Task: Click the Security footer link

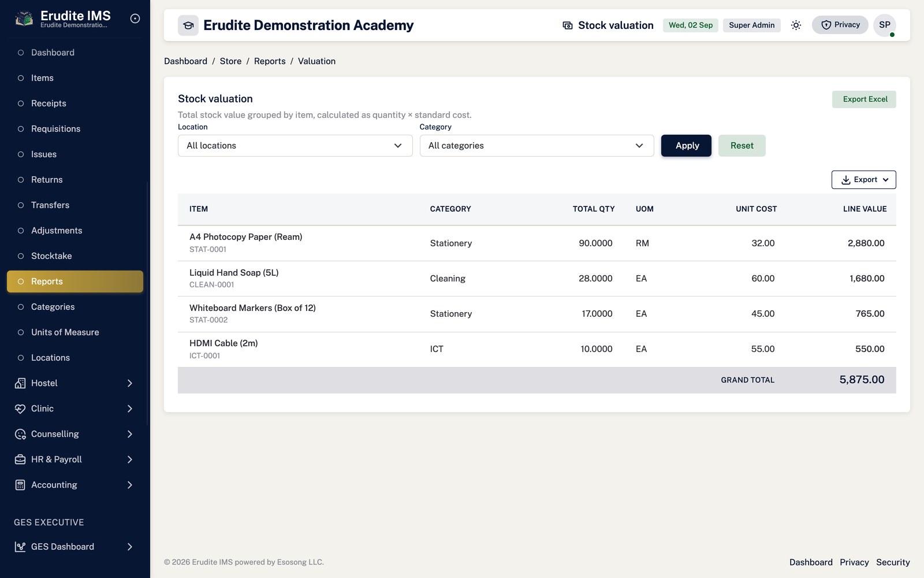Action: click(x=893, y=562)
